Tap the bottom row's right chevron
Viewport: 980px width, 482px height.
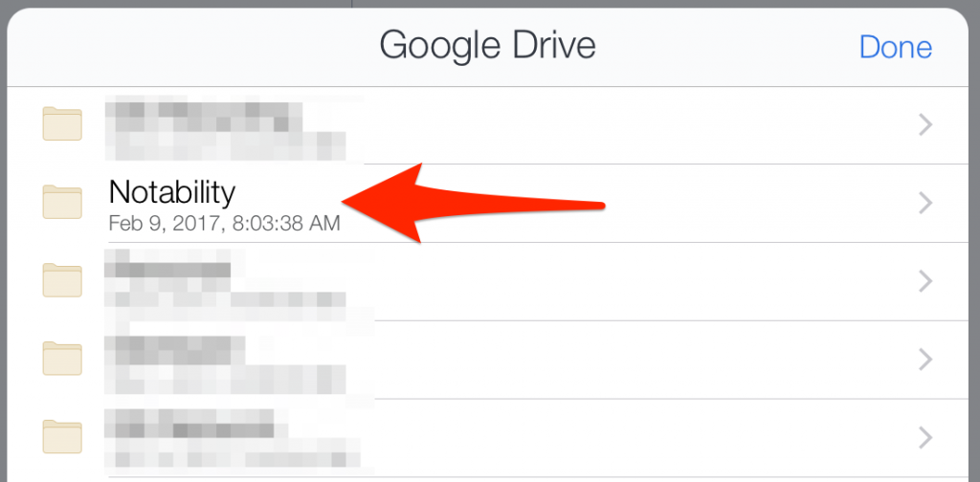tap(925, 436)
